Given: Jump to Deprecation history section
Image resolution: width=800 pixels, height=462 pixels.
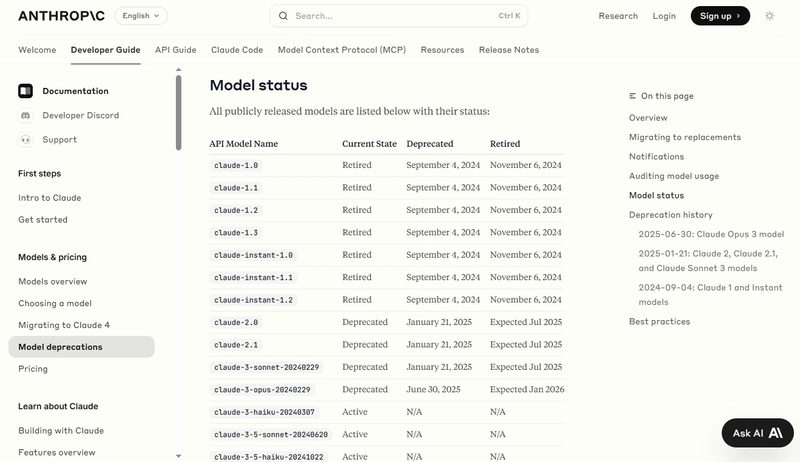Looking at the screenshot, I should [x=670, y=215].
